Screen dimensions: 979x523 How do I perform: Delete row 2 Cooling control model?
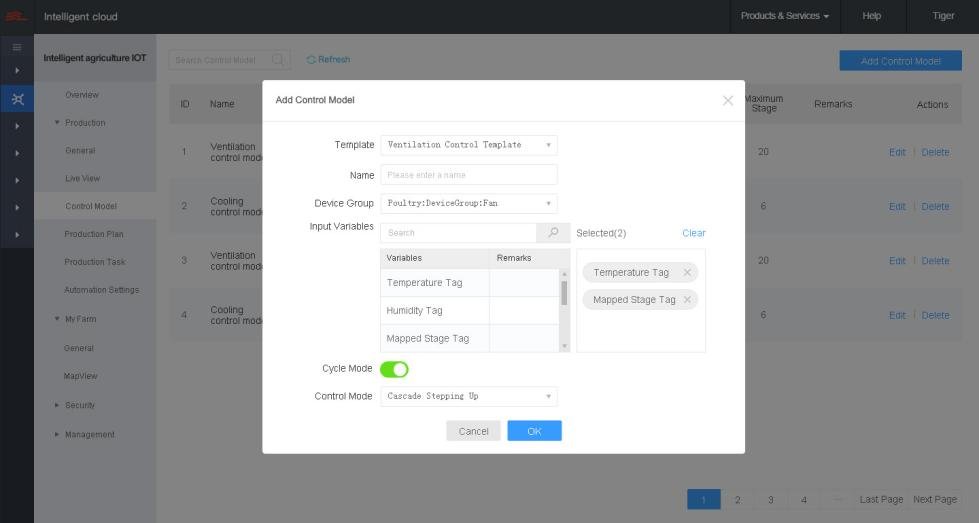point(935,207)
